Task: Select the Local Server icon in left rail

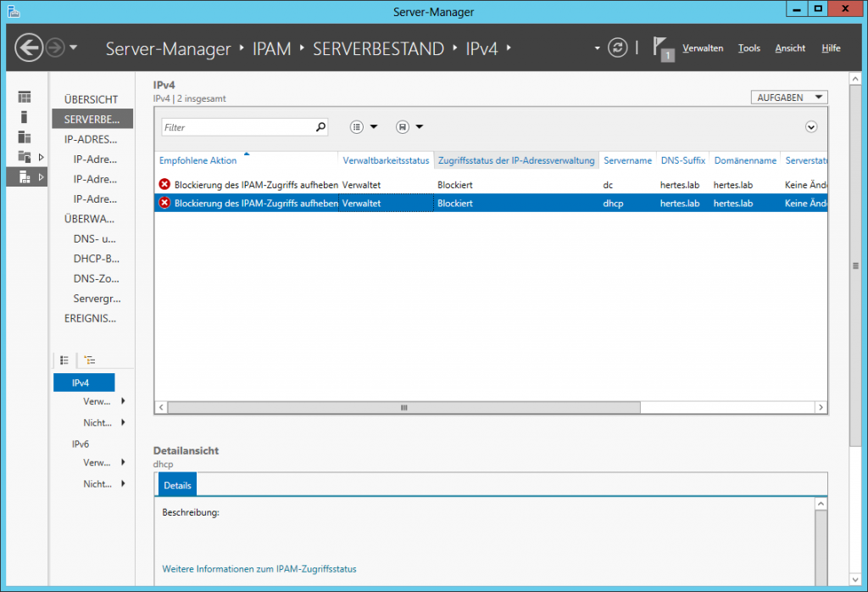Action: click(x=25, y=117)
